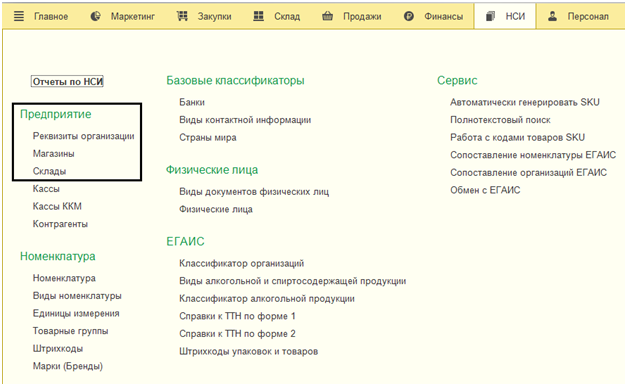Open Марки (Бренды)
The image size is (627, 386).
[68, 366]
